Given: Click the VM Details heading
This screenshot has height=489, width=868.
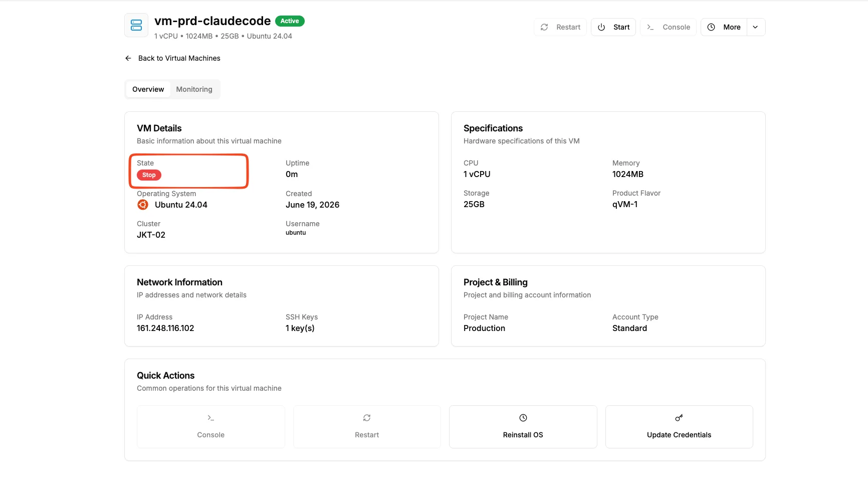Looking at the screenshot, I should click(159, 128).
